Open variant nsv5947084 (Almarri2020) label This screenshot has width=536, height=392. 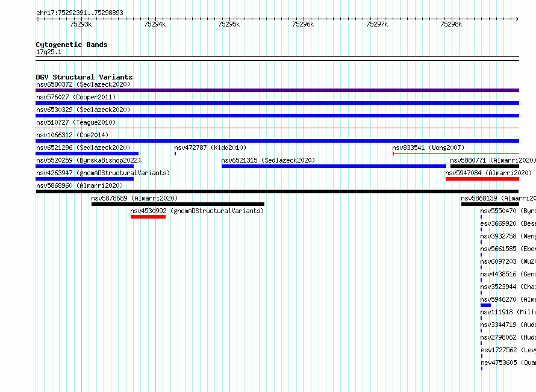[x=488, y=173]
